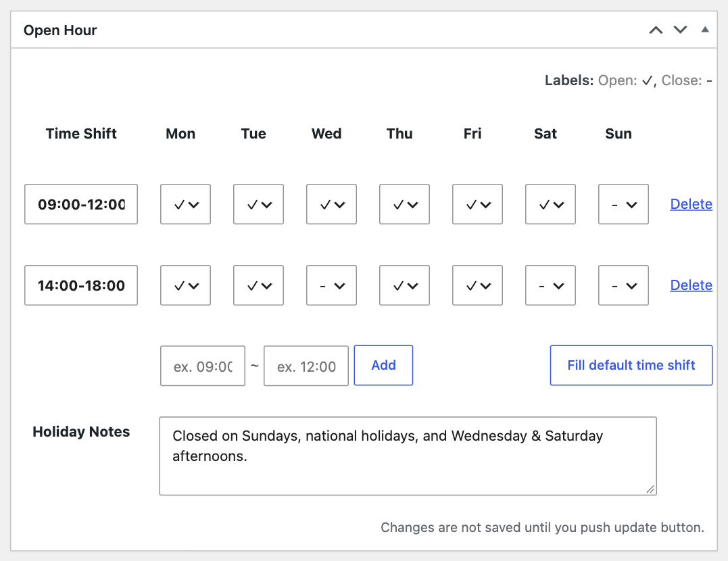The height and width of the screenshot is (561, 728).
Task: Click the end time field ex. 12:00
Action: (306, 366)
